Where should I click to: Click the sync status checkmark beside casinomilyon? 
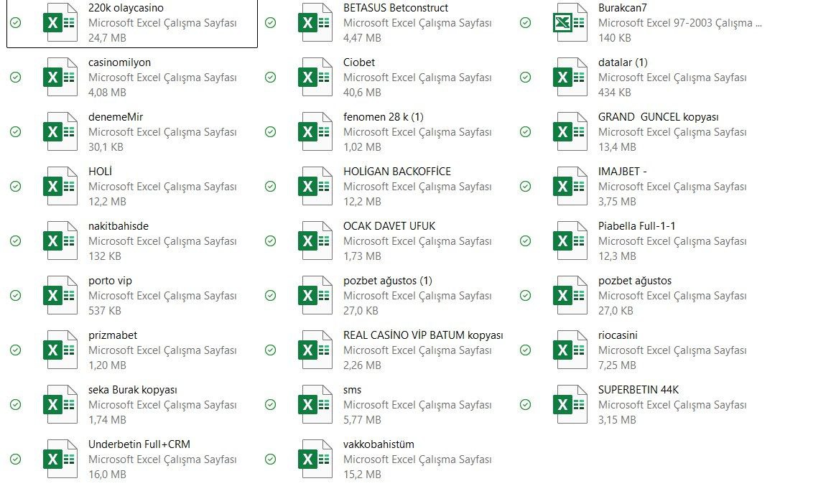(16, 78)
